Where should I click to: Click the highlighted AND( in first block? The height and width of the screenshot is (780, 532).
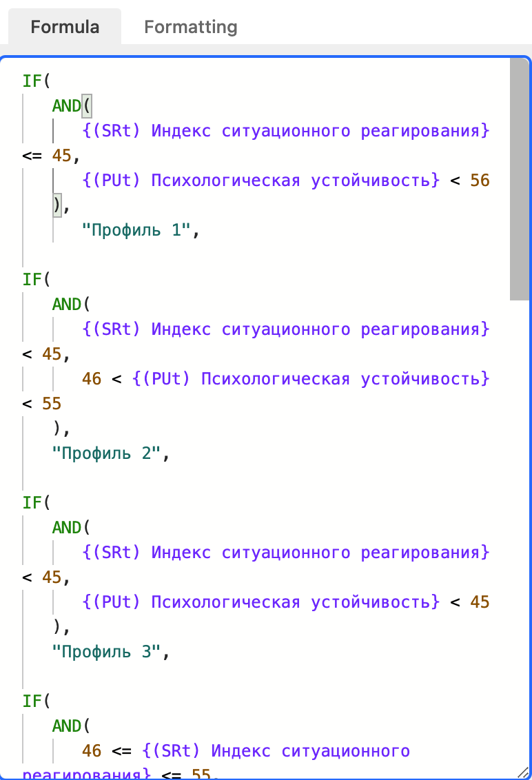coord(72,106)
